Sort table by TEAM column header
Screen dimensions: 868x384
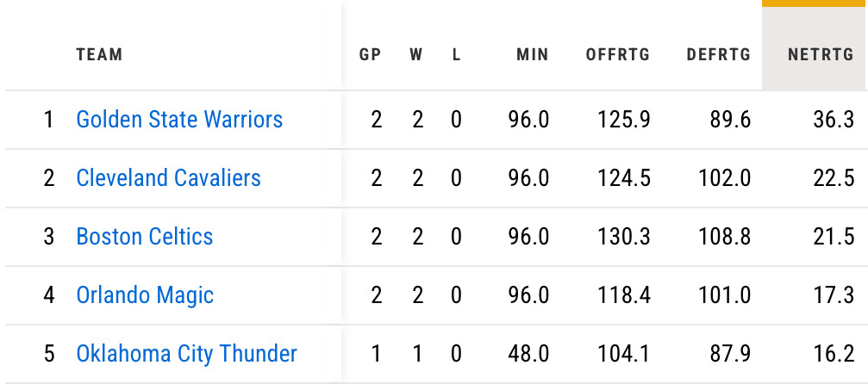[x=99, y=55]
